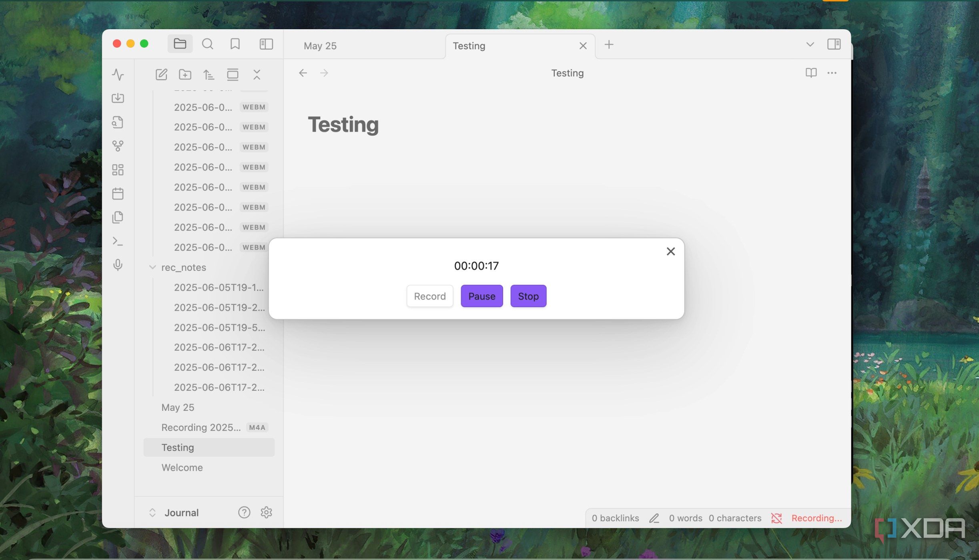Navigate back with left arrow

pyautogui.click(x=303, y=73)
